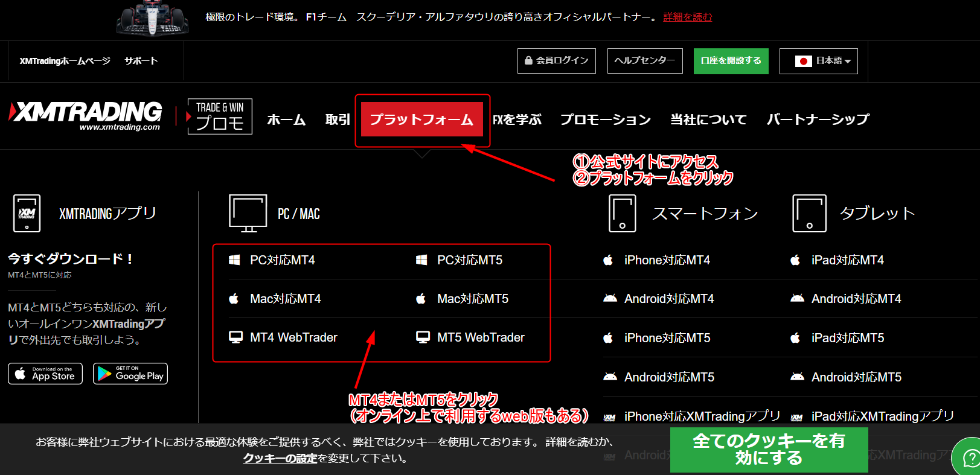Open the PC対応MT4 download link

coord(282,260)
